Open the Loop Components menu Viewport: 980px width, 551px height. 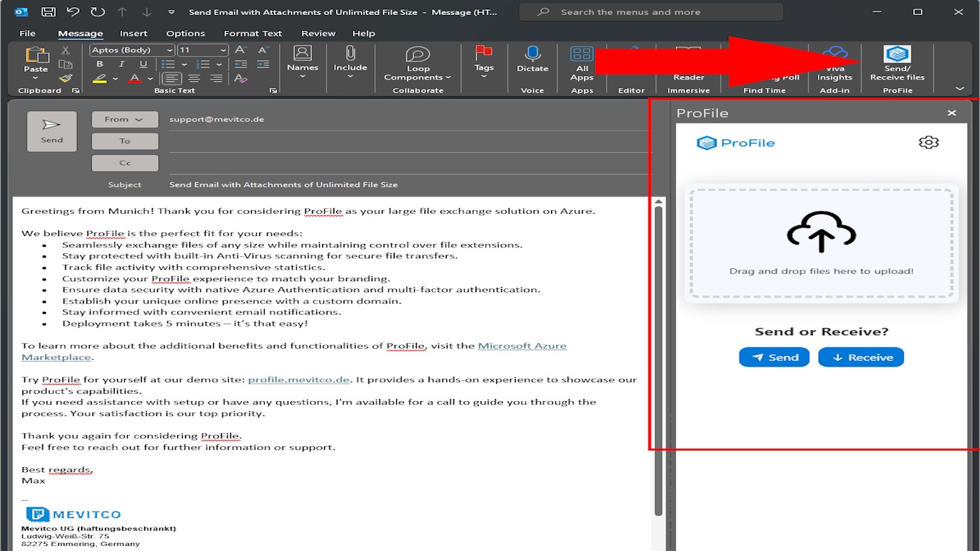[418, 64]
